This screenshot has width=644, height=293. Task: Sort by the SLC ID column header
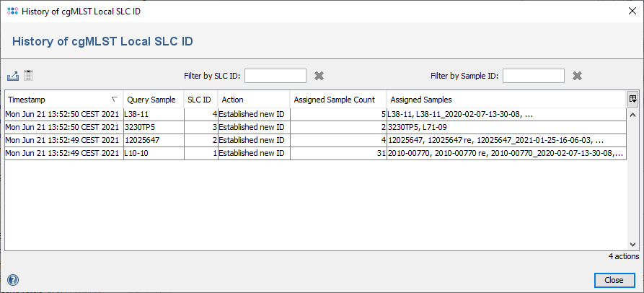[199, 100]
